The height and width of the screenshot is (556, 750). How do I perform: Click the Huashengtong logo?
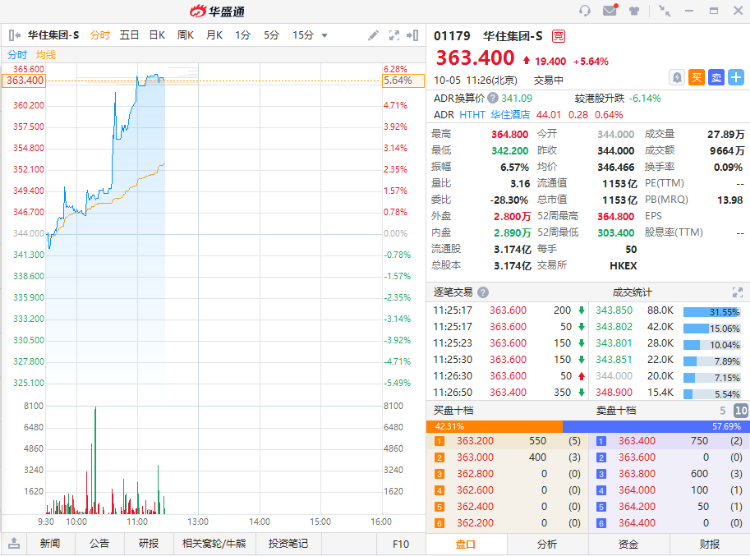point(217,11)
